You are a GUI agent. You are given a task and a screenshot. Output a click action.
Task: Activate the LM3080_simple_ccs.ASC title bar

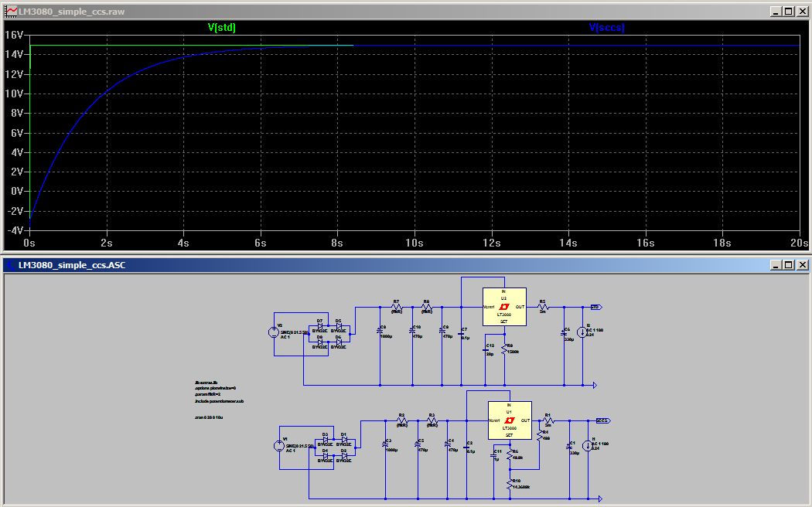406,265
